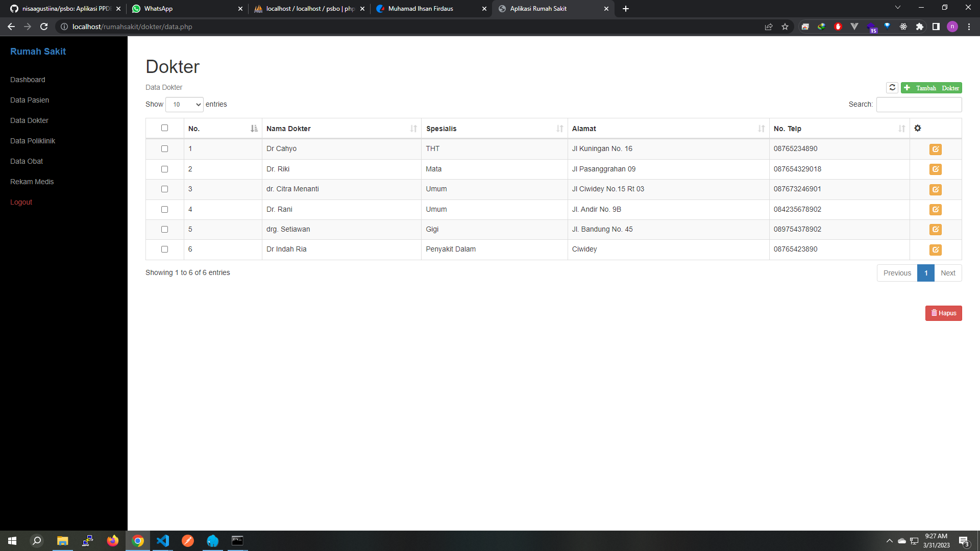
Task: Go to Previous page
Action: pyautogui.click(x=897, y=273)
